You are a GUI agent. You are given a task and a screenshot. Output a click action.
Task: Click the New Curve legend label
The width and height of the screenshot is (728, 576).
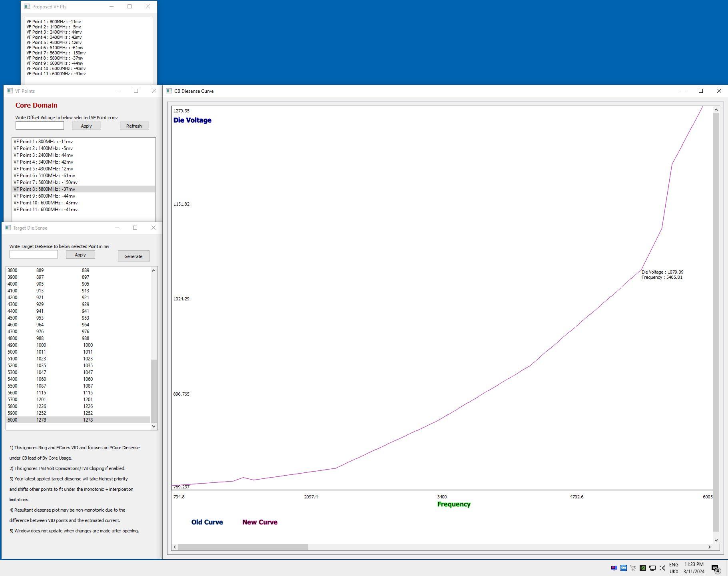[260, 522]
